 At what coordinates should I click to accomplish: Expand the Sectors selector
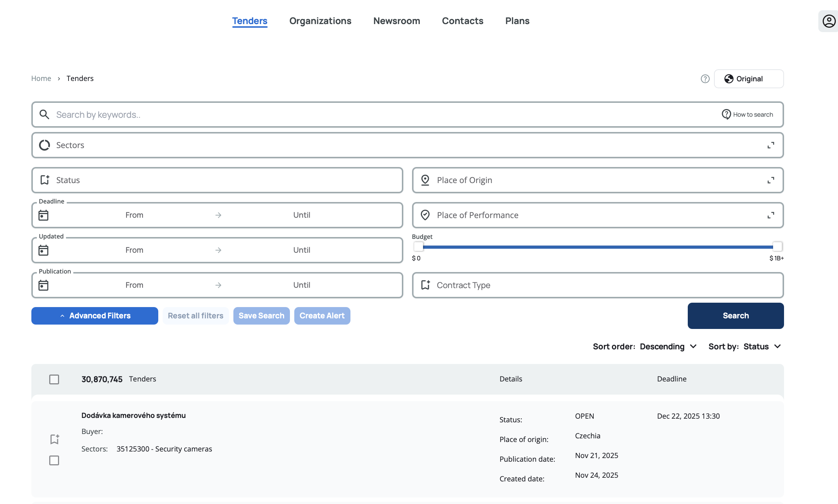click(771, 145)
